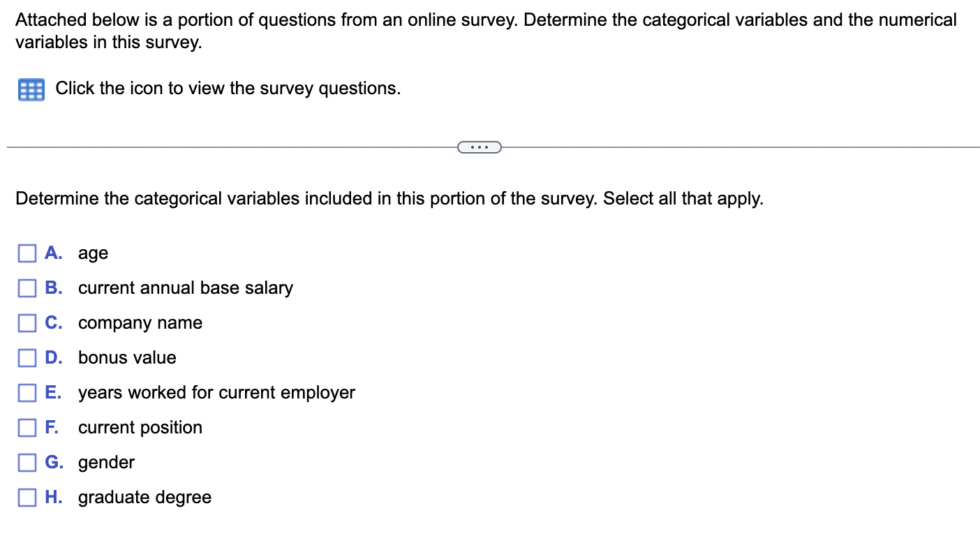980x536 pixels.
Task: Click "Click the icon to view the survey questions" text
Action: (228, 89)
